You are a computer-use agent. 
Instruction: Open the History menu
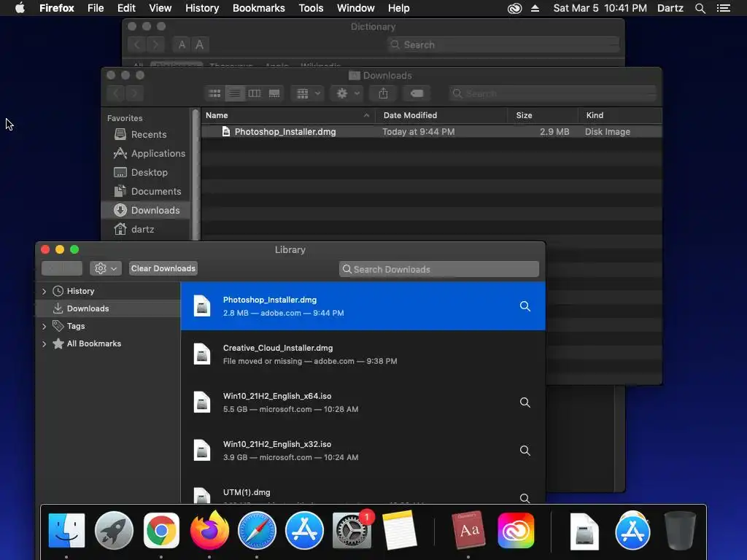click(202, 8)
